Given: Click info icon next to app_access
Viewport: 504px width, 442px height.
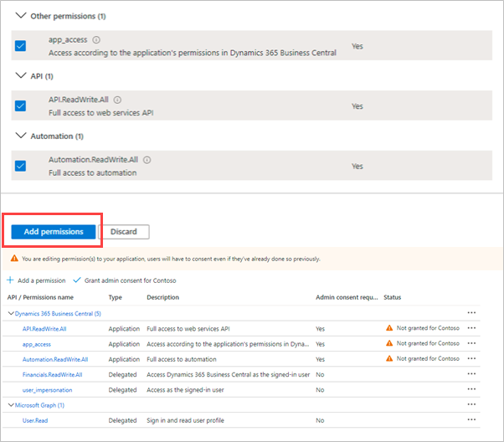Looking at the screenshot, I should [96, 39].
